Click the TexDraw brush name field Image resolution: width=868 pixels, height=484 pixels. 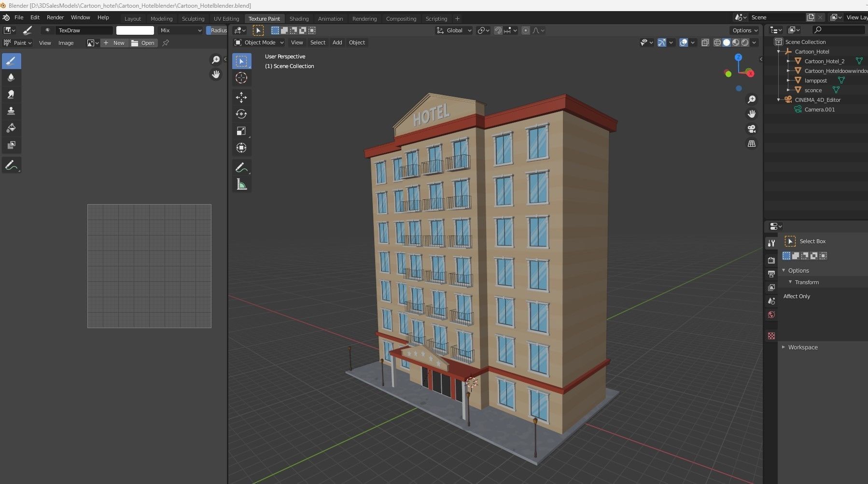pyautogui.click(x=84, y=30)
